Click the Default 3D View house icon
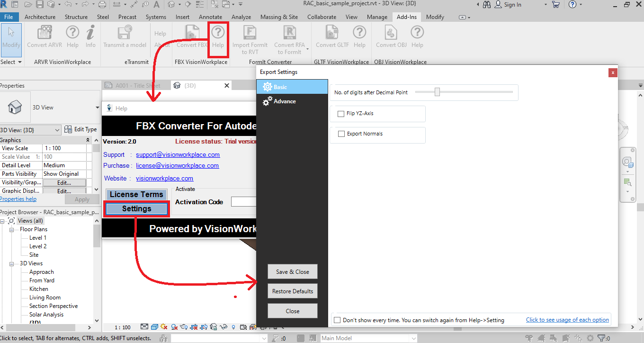644x343 pixels. pos(171,5)
